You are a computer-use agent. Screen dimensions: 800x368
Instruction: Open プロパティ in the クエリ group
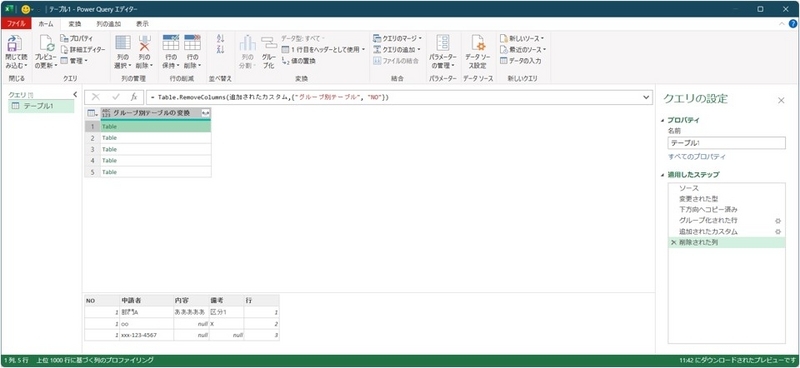pos(77,38)
